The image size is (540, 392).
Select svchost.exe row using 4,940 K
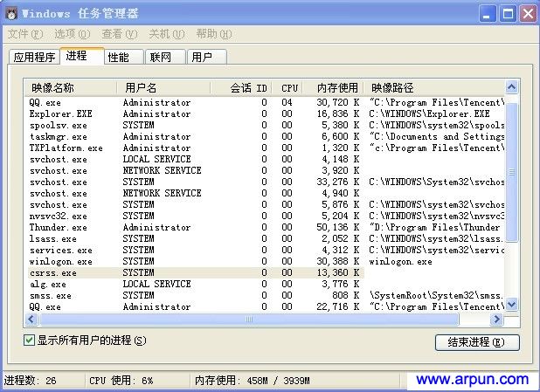[265, 194]
